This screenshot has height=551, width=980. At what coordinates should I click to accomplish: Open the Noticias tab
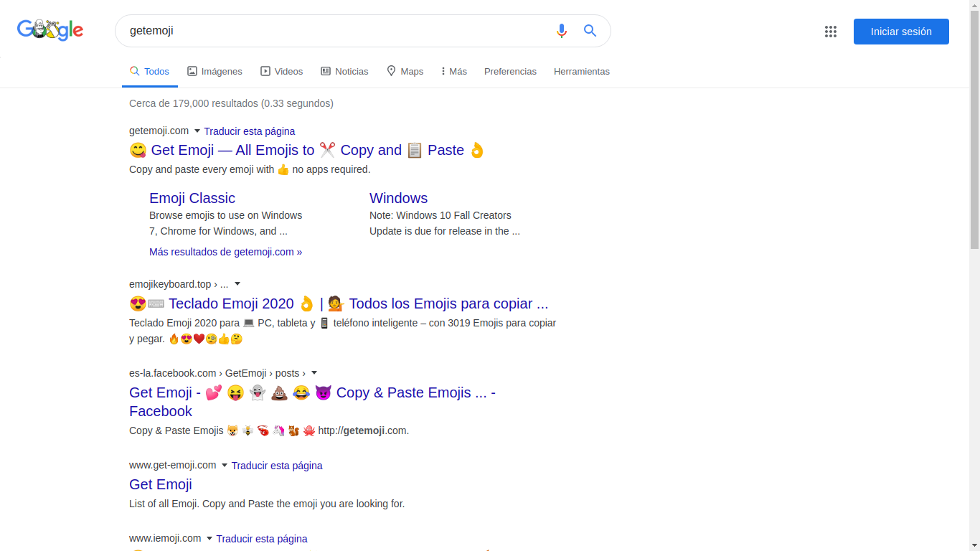(x=344, y=72)
